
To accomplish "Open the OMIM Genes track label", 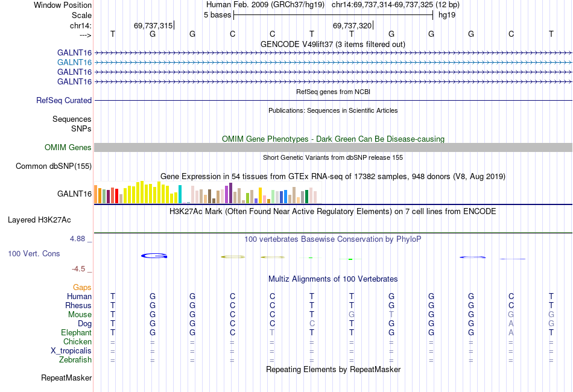I will (68, 148).
